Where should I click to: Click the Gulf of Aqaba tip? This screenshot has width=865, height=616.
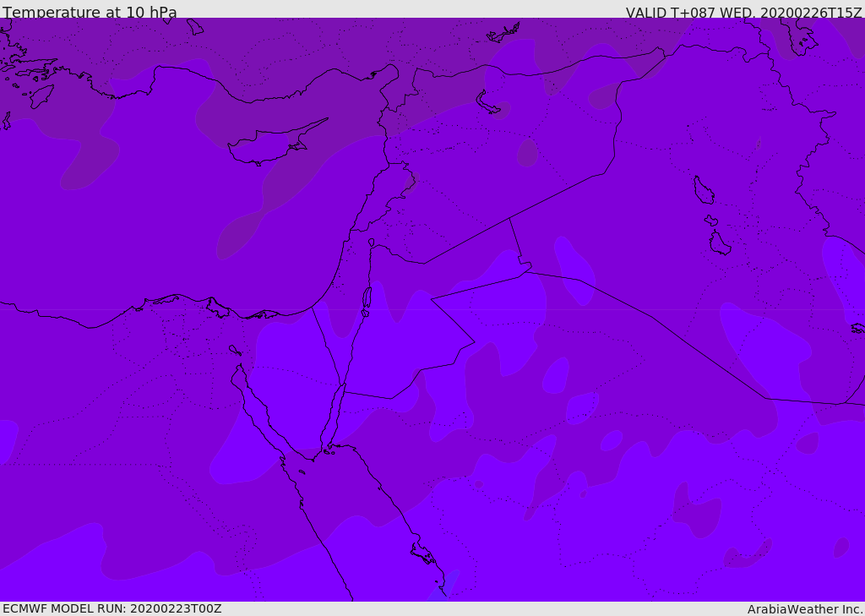[344, 386]
